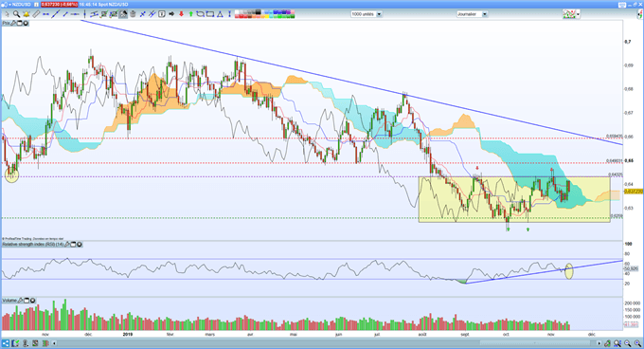Click the price change 0.637230 badge
The width and height of the screenshot is (644, 349).
click(59, 5)
